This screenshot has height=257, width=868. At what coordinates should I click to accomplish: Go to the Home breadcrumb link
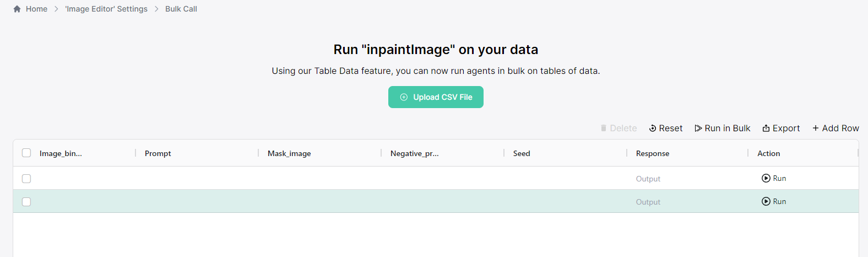[x=36, y=9]
